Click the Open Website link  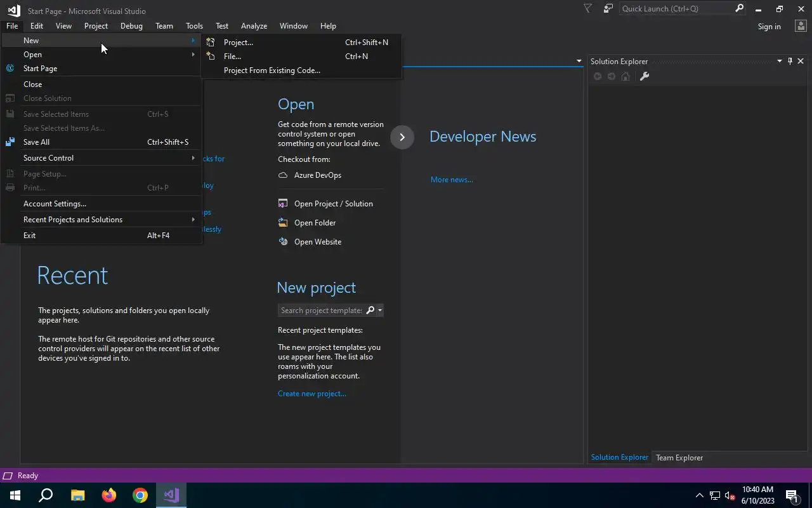[x=318, y=241]
